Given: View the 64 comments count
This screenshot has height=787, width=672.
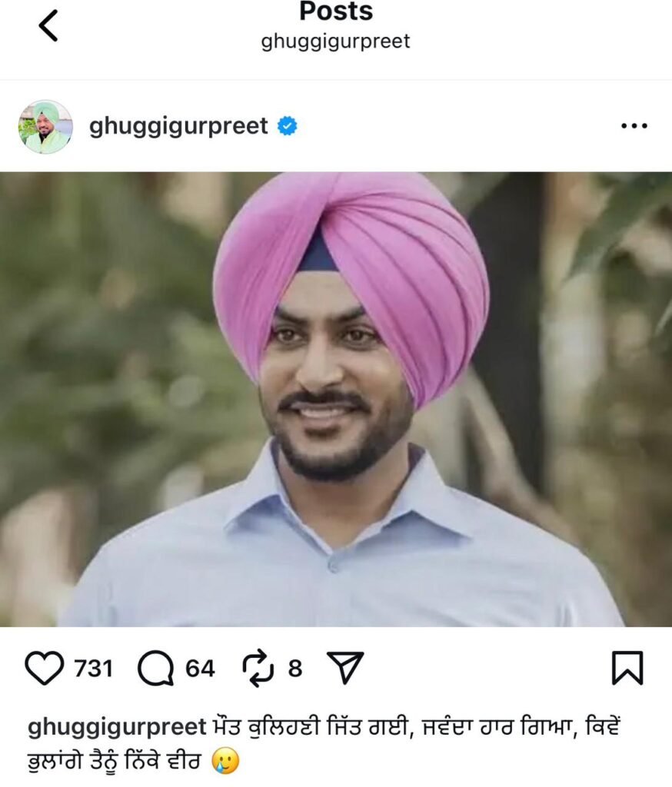Looking at the screenshot, I should 200,669.
